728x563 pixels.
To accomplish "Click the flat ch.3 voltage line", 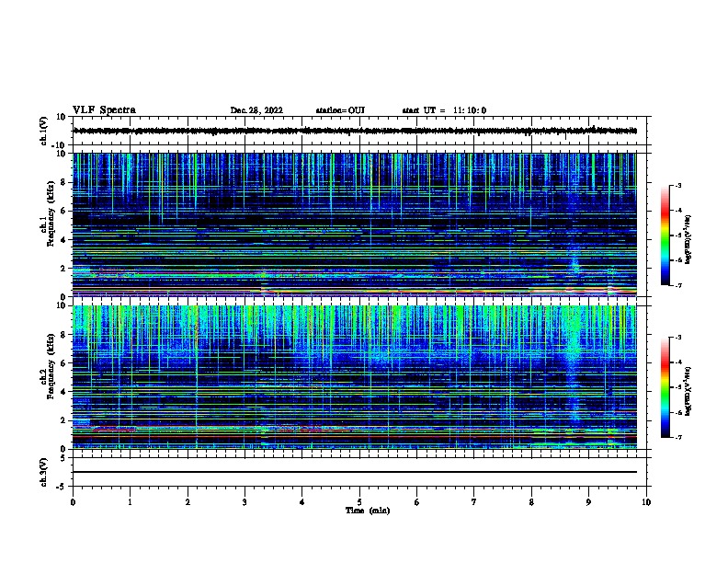I will [x=355, y=472].
